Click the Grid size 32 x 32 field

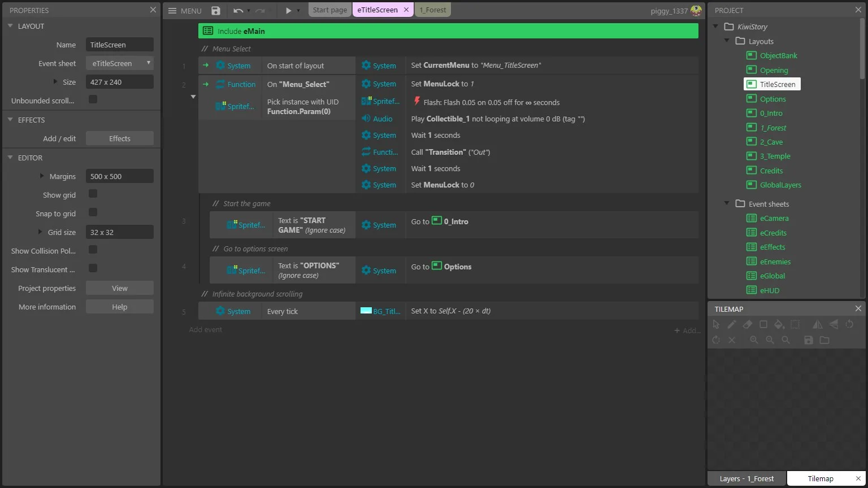[x=120, y=232]
